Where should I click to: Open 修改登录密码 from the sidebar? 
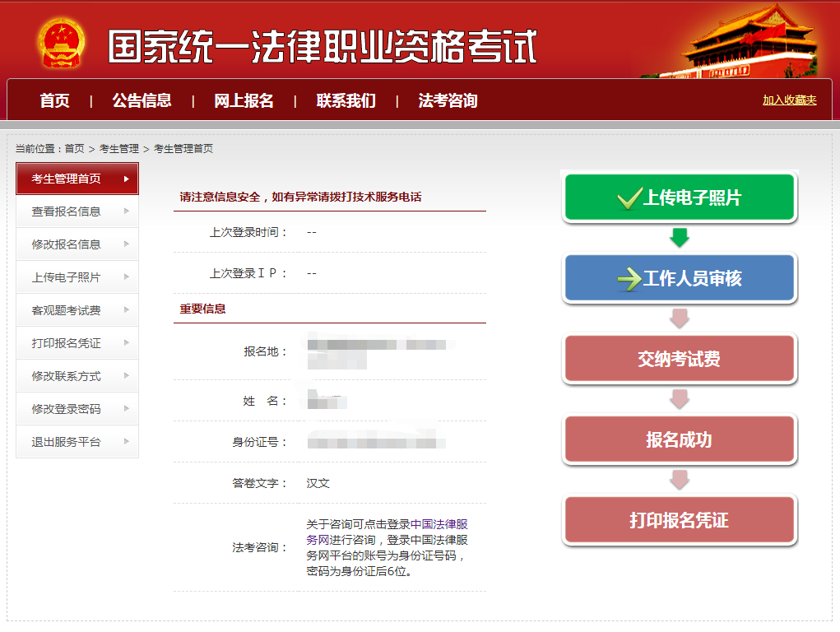click(x=67, y=409)
